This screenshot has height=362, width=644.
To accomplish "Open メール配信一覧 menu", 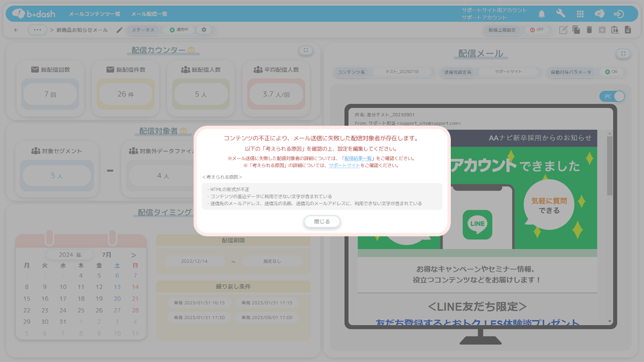I will point(149,14).
